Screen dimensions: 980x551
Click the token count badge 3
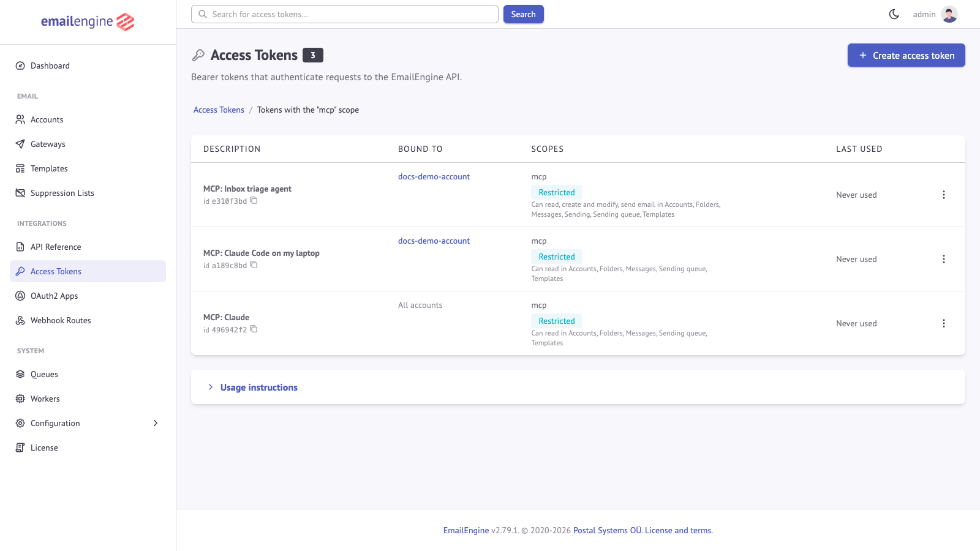pos(313,55)
